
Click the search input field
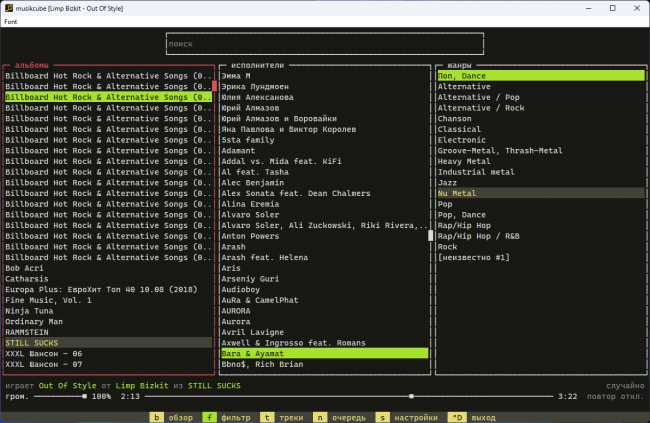click(325, 44)
